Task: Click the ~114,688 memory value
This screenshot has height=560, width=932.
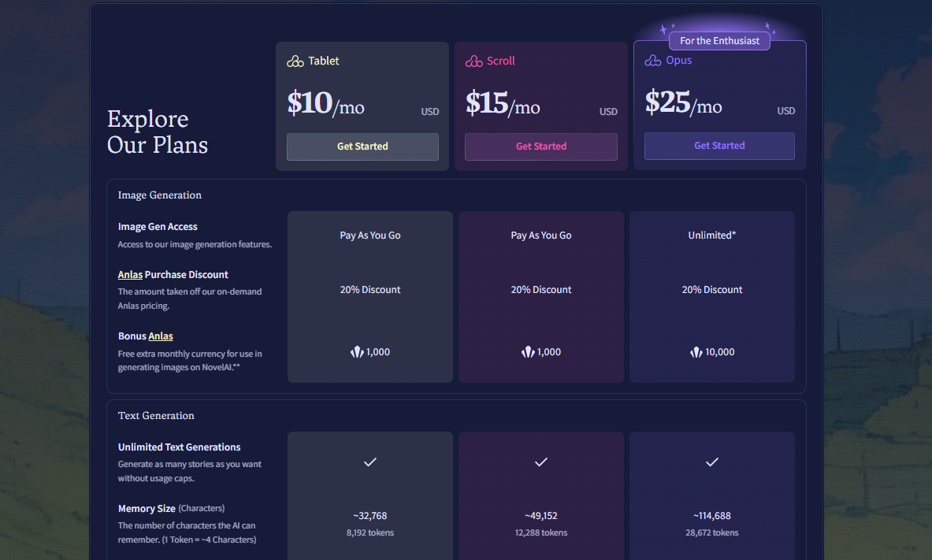Action: [712, 516]
